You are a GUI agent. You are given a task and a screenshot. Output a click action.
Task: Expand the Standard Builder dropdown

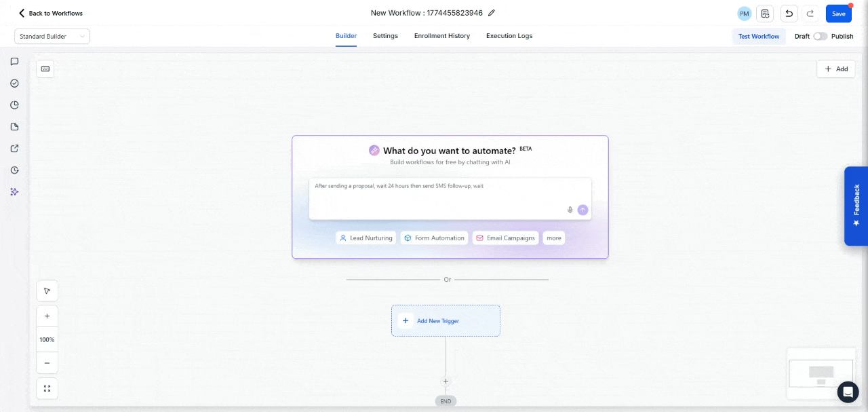[52, 37]
